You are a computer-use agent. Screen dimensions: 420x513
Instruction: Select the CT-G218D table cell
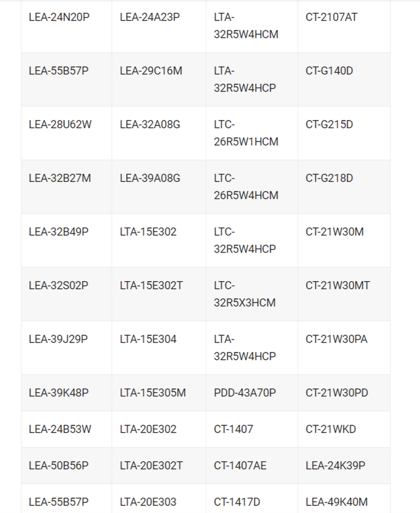329,178
